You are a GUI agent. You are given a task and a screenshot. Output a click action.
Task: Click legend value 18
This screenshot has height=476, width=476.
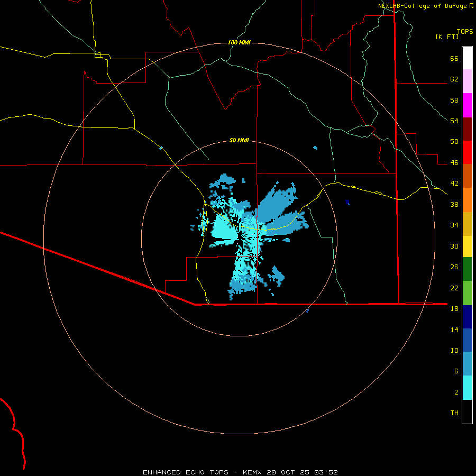(x=454, y=309)
